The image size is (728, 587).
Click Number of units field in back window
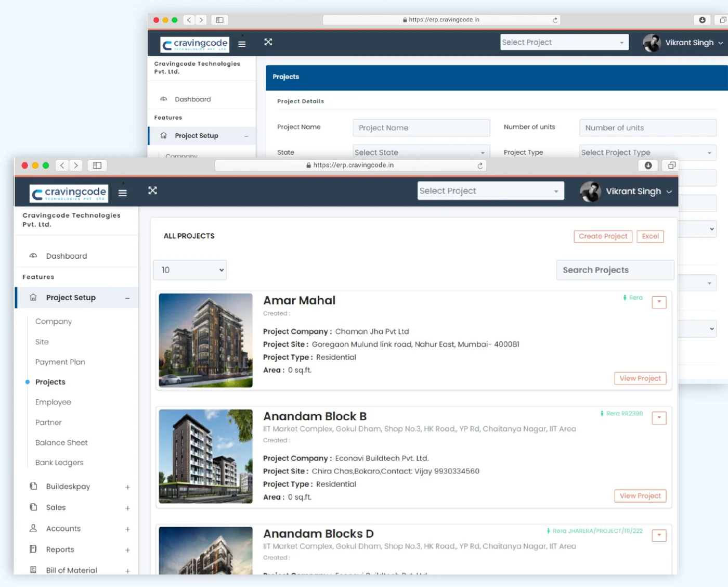648,128
